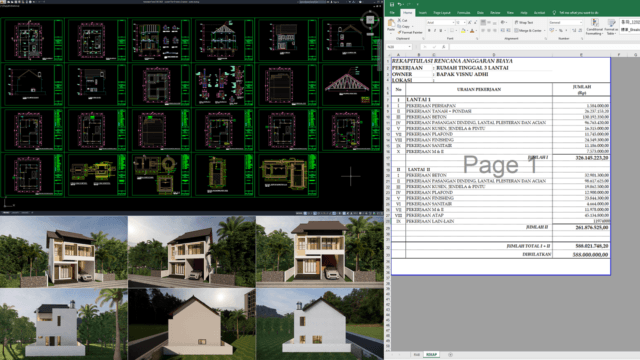The width and height of the screenshot is (640, 360).
Task: Click Decrease Decimal icon
Action: point(580,31)
